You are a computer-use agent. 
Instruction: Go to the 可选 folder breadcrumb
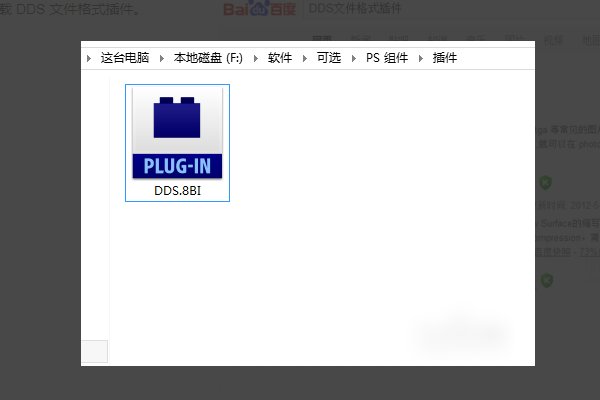point(329,58)
